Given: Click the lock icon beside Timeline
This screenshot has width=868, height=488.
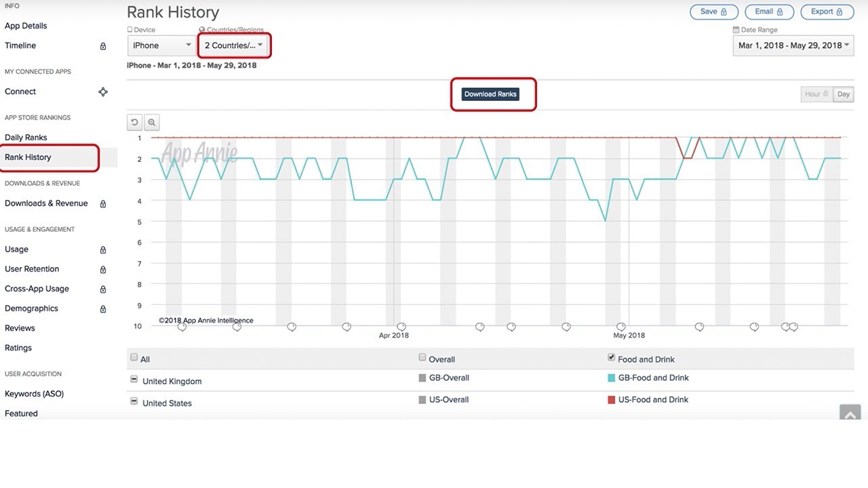Looking at the screenshot, I should coord(103,46).
